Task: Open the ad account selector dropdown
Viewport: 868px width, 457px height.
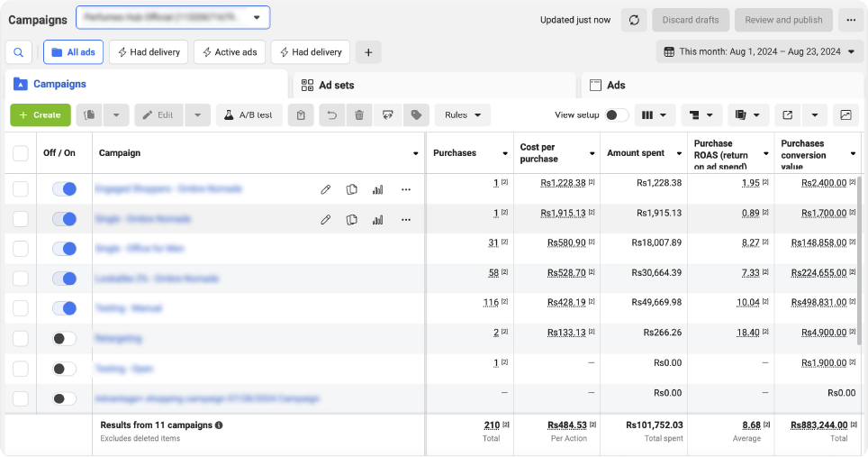Action: click(173, 17)
